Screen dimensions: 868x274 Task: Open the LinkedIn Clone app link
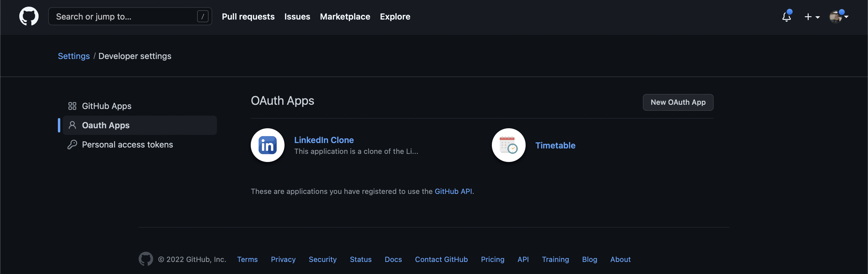pyautogui.click(x=324, y=140)
